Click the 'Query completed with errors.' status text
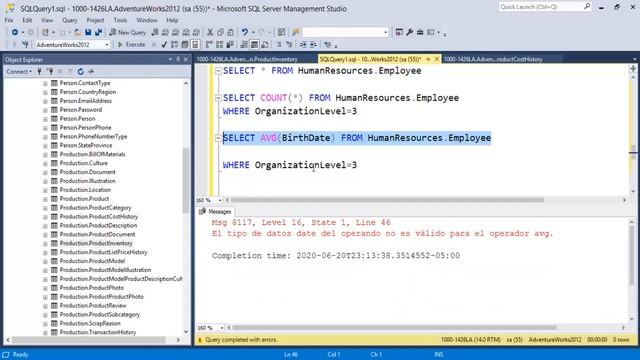The image size is (640, 360). point(241,340)
